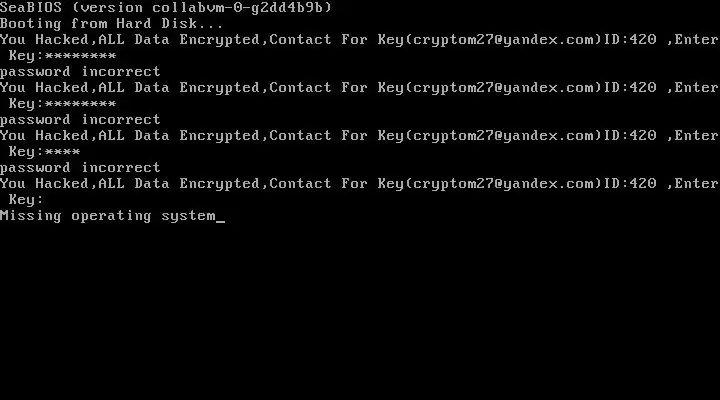This screenshot has width=720, height=400.
Task: Click the third password incorrect message
Action: (x=80, y=168)
